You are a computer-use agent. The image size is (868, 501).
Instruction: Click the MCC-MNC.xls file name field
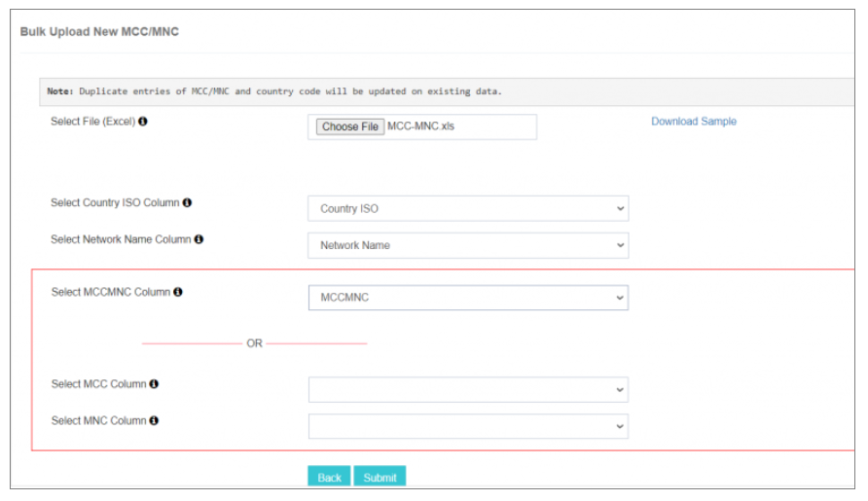457,126
